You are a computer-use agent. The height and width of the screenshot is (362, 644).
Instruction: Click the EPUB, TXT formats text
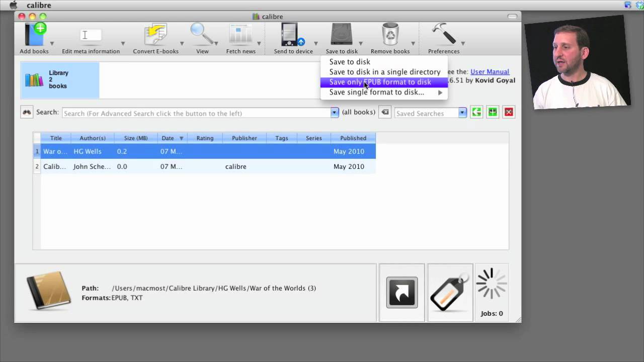click(127, 298)
